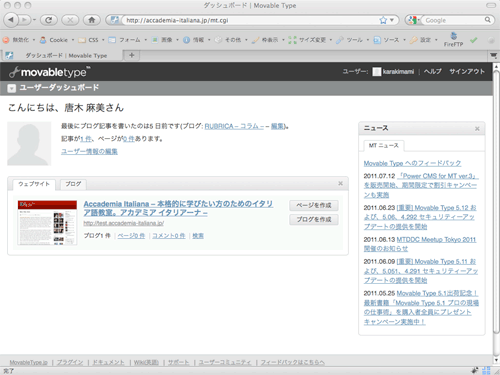
Task: Open the ソース (Source) toolbar menu
Action: click(x=389, y=40)
